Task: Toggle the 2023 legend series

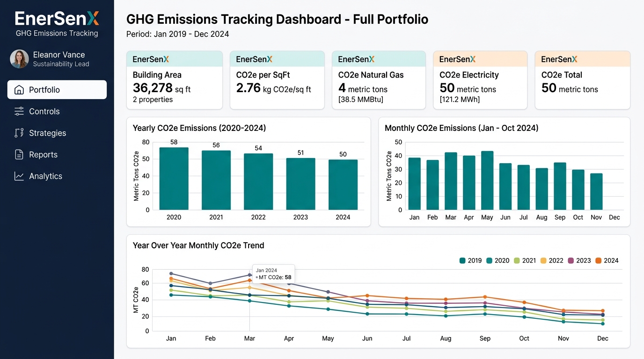Action: coord(579,260)
